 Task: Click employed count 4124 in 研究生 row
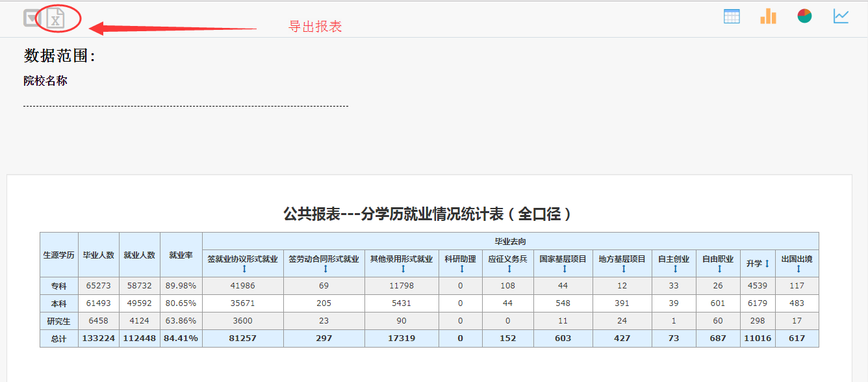[140, 321]
